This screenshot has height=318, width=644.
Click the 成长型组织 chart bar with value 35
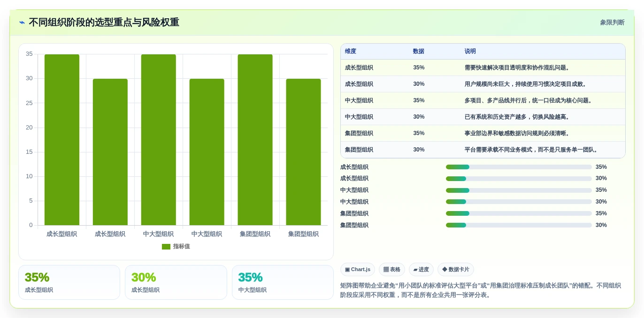tap(62, 140)
